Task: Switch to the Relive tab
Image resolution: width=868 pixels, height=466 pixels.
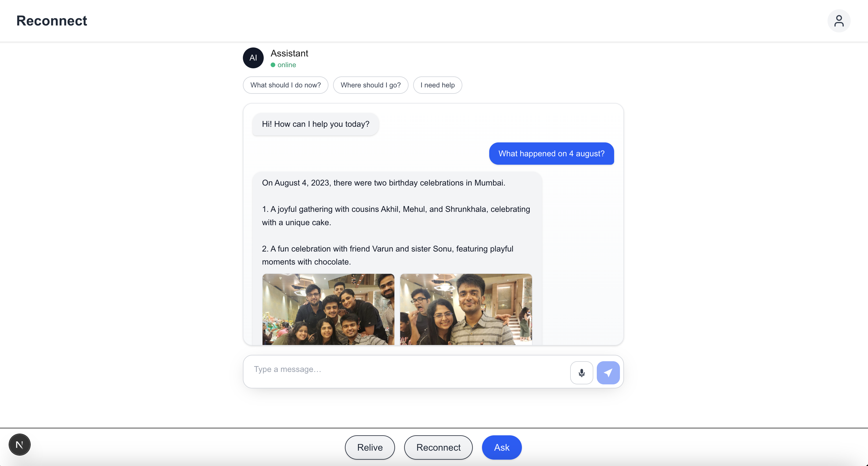Action: pos(370,447)
